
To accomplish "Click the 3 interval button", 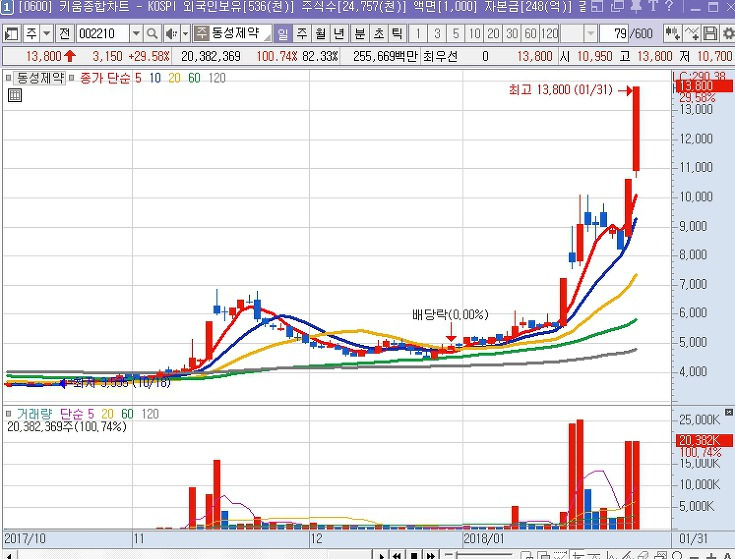I will (x=437, y=34).
